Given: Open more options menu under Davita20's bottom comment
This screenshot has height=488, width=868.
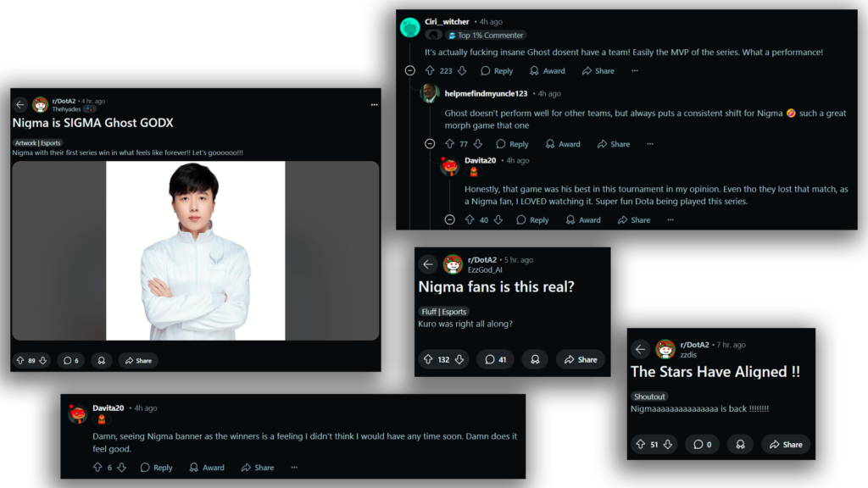Looking at the screenshot, I should 294,467.
